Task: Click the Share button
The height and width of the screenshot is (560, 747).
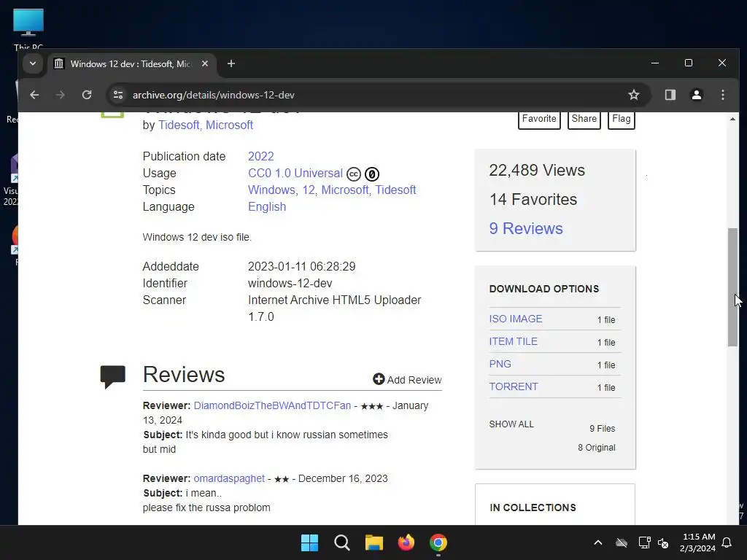Action: (584, 119)
